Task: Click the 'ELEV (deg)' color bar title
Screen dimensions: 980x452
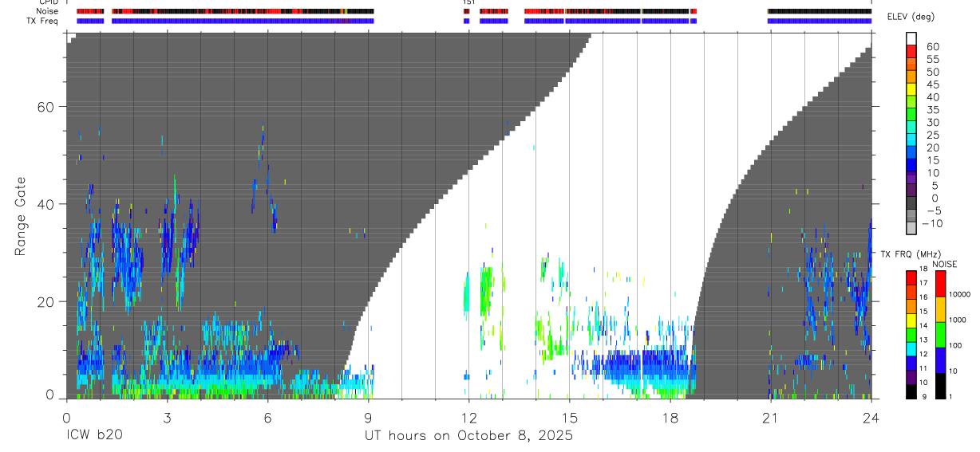Action: pyautogui.click(x=911, y=17)
